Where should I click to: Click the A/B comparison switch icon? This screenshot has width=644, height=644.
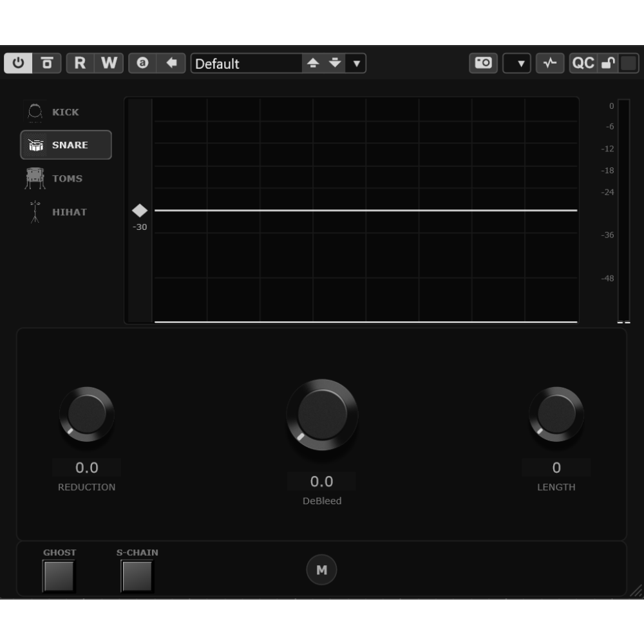[x=142, y=63]
